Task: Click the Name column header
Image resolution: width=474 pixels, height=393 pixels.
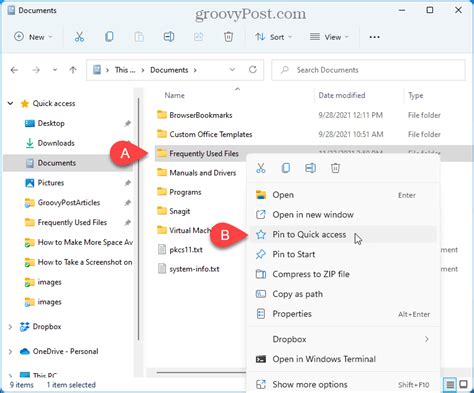Action: [x=175, y=96]
